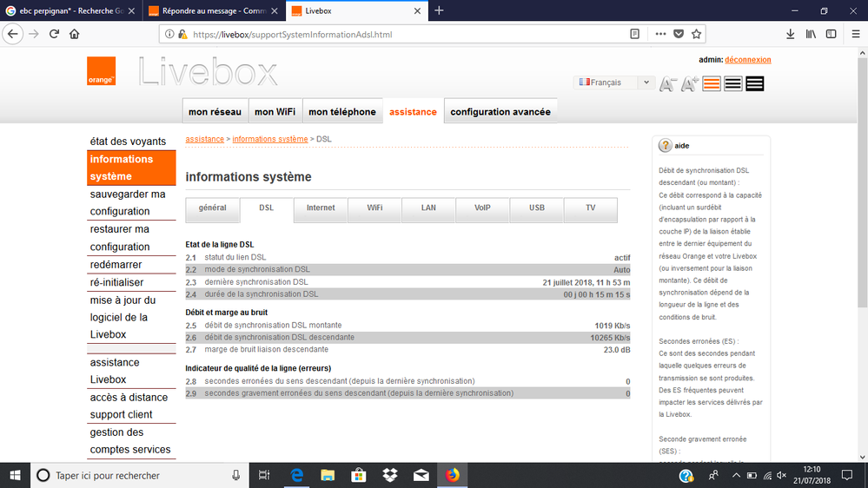Select the général system info tab
868x488 pixels.
213,209
